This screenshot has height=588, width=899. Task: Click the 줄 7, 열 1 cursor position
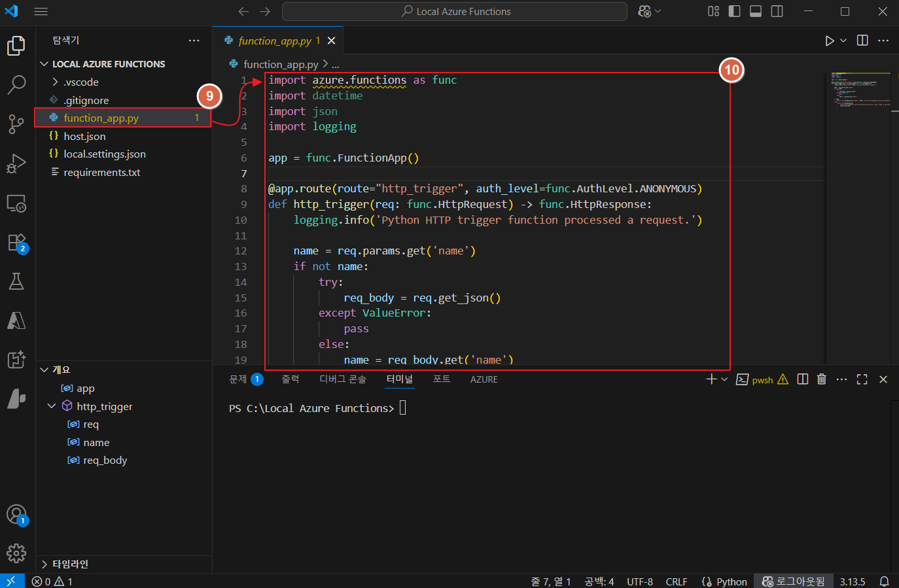click(x=551, y=581)
